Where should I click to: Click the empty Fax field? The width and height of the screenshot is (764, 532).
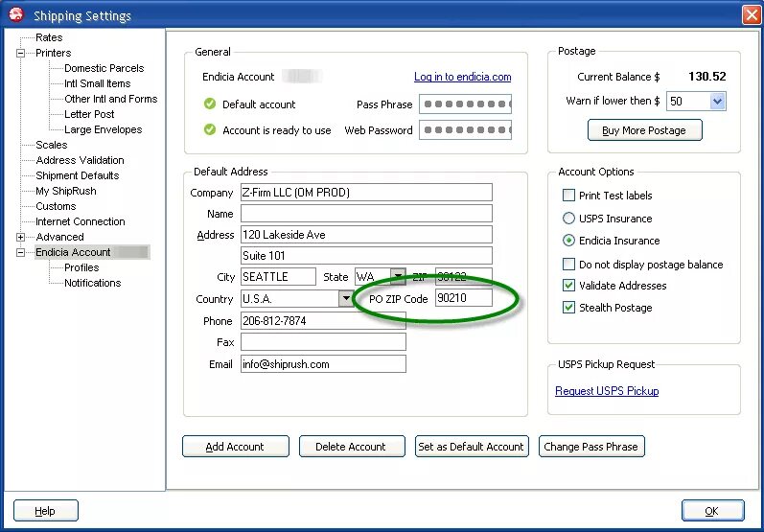(x=323, y=342)
